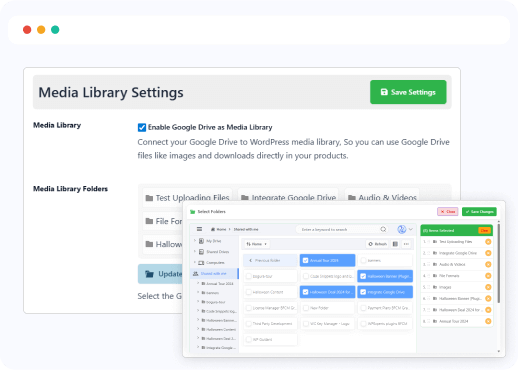The height and width of the screenshot is (373, 520).
Task: Click the Computers icon in the sidebar
Action: click(202, 263)
